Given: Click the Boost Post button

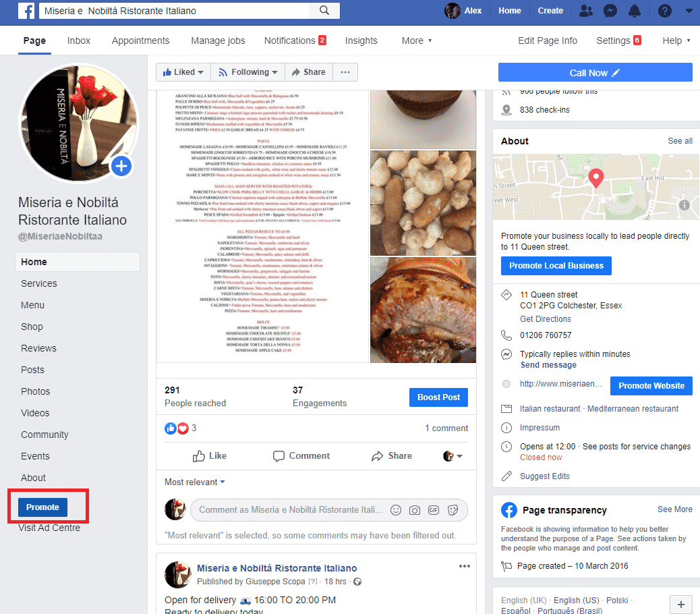Looking at the screenshot, I should tap(438, 397).
